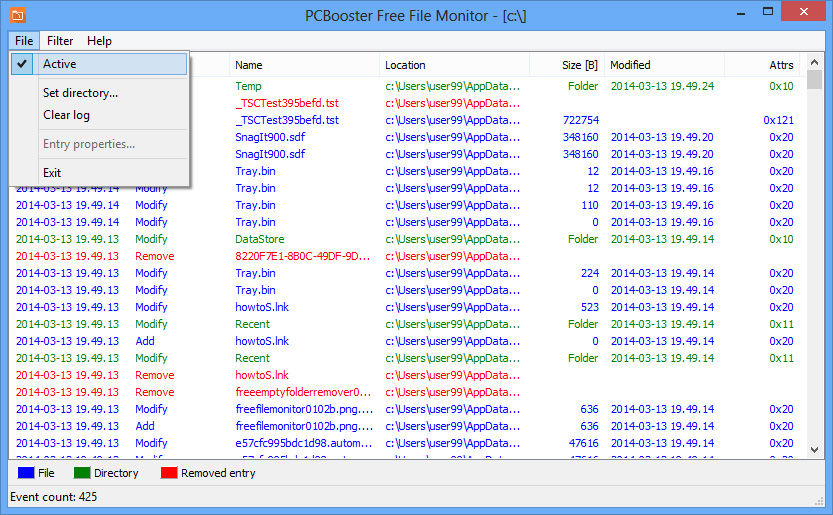
Task: Close the File Monitor window
Action: point(804,12)
